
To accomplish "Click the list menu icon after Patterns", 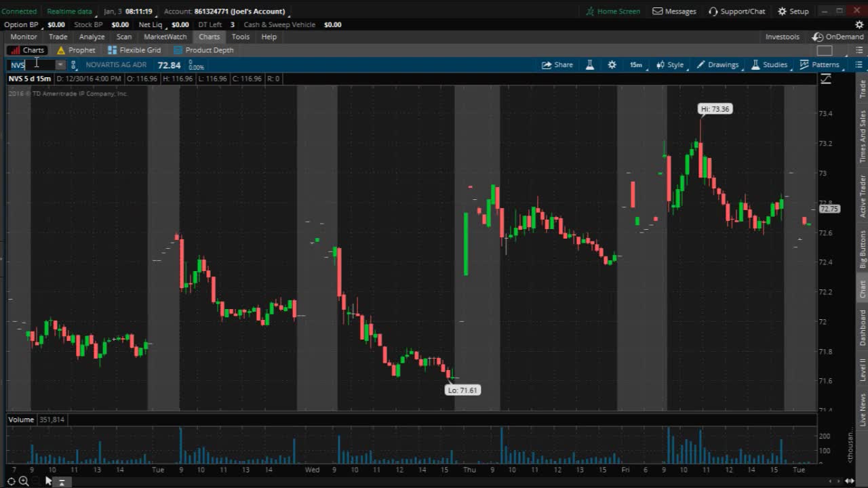I will [859, 65].
